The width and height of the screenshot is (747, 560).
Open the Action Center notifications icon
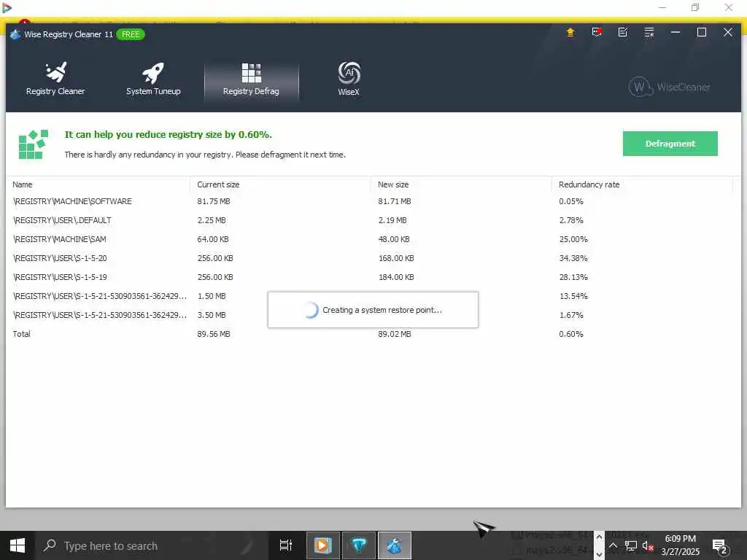pos(720,545)
